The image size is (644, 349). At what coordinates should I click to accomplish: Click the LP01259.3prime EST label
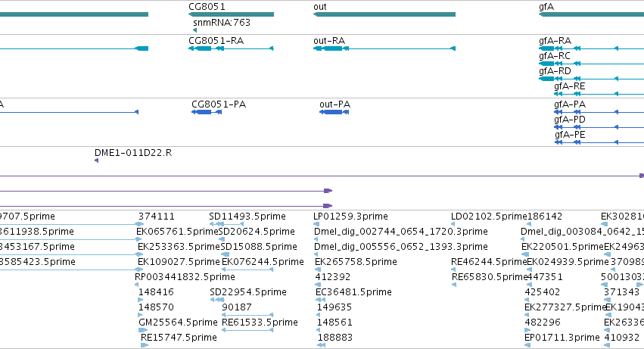[350, 217]
